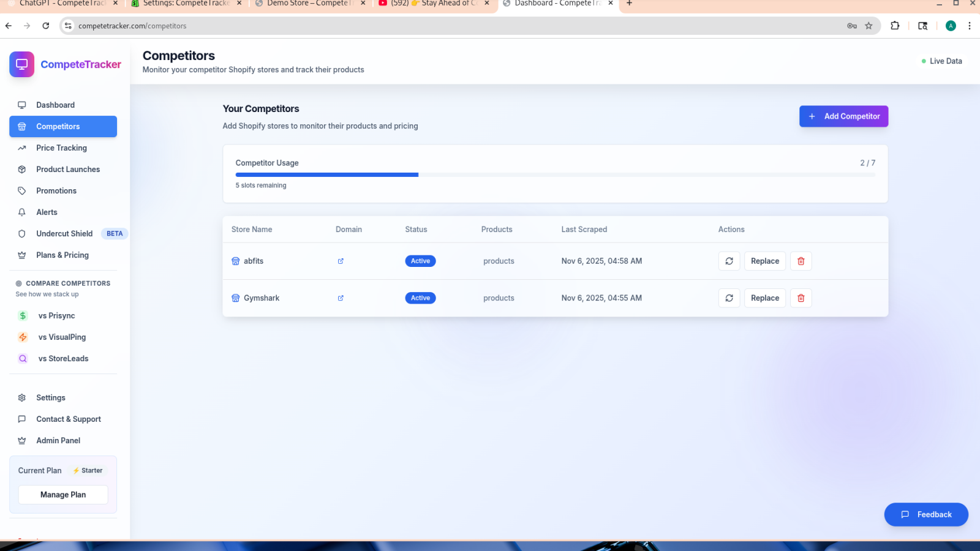Click the Dashboard monitor icon
This screenshot has width=980, height=551.
(x=22, y=105)
